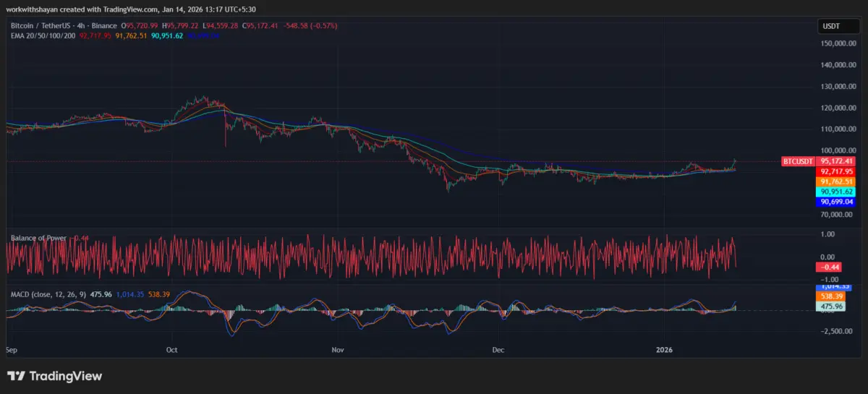Click the -1.00 Balance of Power axis label
The width and height of the screenshot is (868, 394).
click(829, 279)
